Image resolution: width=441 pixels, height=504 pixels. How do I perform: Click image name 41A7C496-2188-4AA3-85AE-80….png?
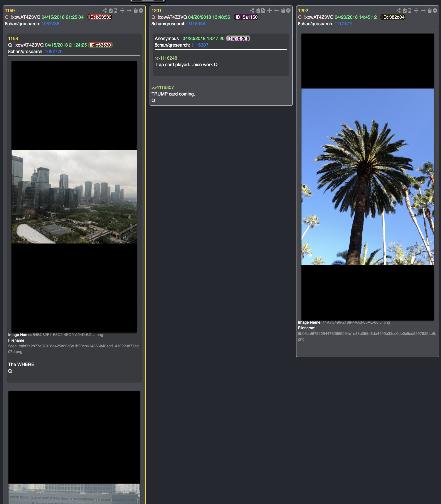point(356,323)
